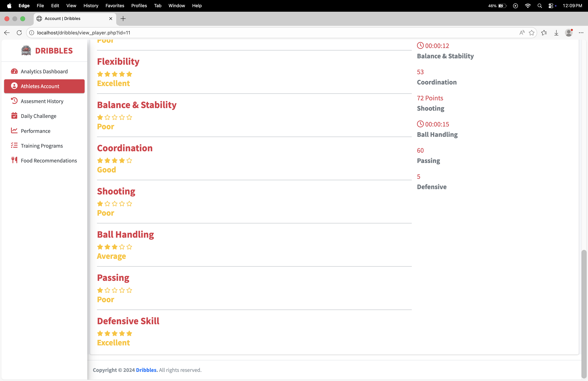
Task: Click the address bar URL
Action: 84,33
